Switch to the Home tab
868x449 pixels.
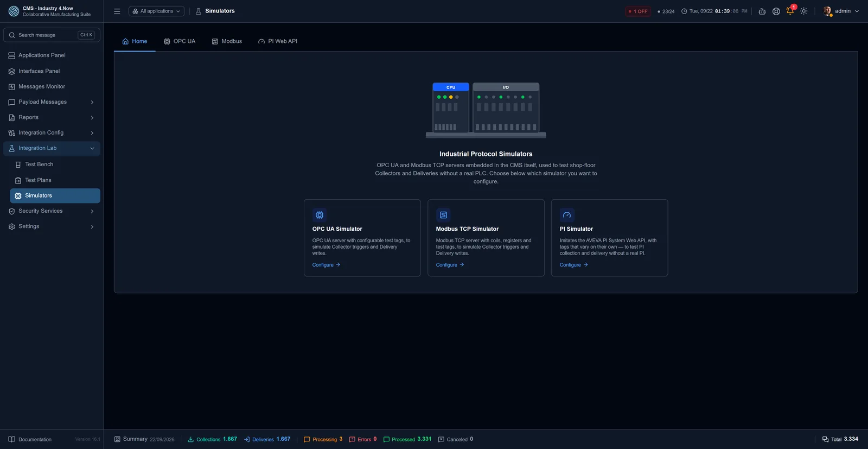click(135, 41)
